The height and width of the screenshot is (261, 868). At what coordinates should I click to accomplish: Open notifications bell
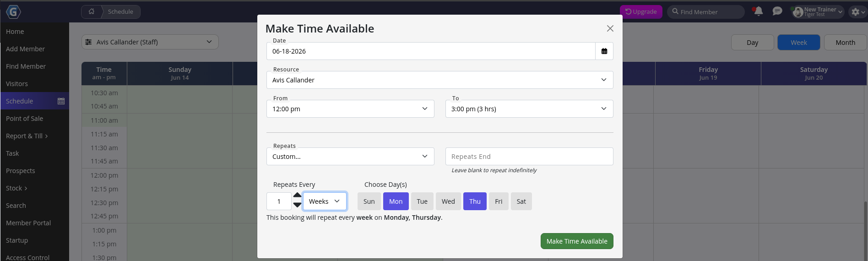pos(758,11)
